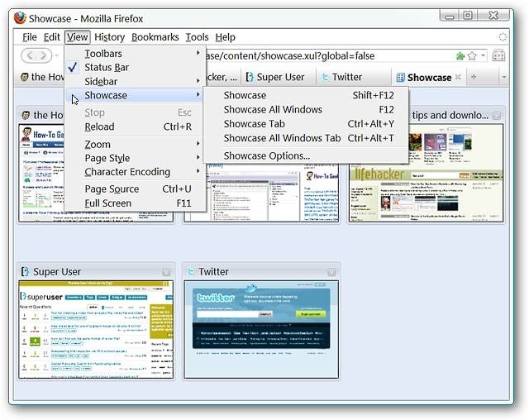
Task: Click the highlighted Showcase entry in the View menu
Action: pos(135,95)
